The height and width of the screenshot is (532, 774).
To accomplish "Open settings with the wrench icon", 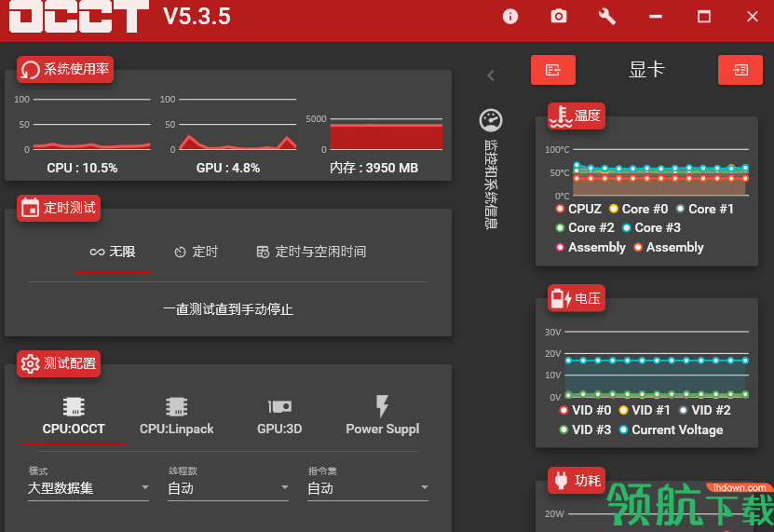I will (606, 17).
